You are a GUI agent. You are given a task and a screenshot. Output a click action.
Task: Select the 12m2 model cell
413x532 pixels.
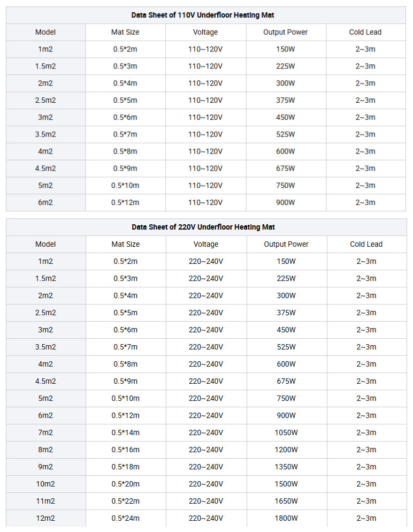pos(45,518)
